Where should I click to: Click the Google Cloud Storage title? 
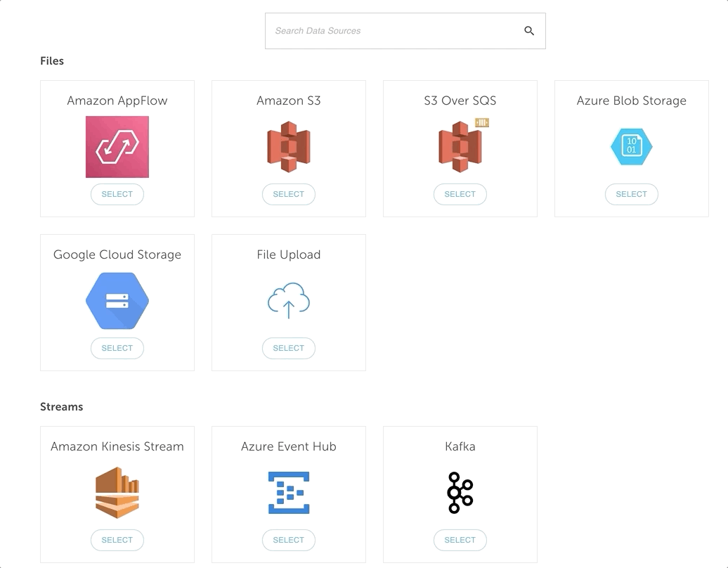(x=117, y=254)
